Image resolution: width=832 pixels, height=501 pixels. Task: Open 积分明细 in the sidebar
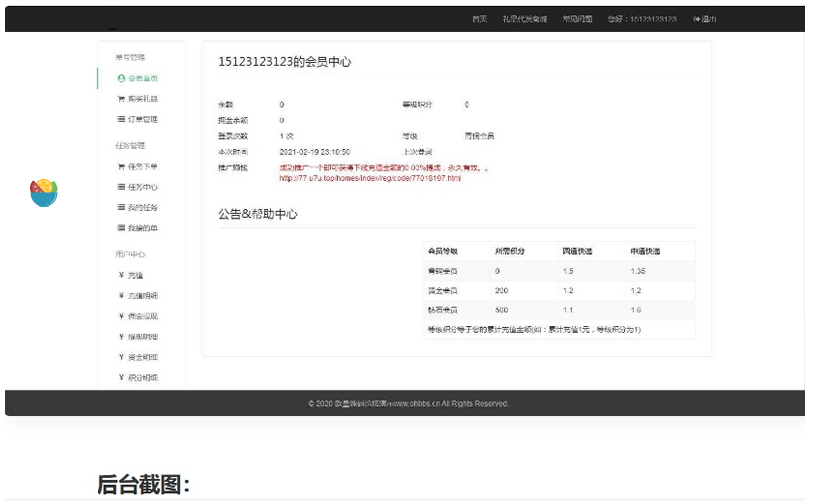[142, 378]
